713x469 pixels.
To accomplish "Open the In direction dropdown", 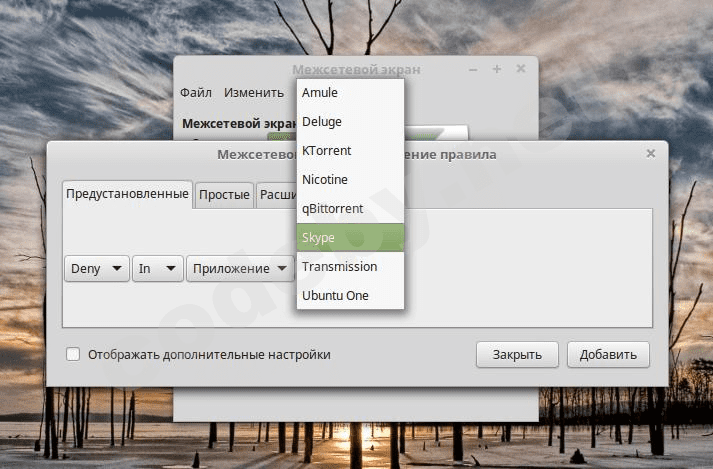I will tap(158, 268).
